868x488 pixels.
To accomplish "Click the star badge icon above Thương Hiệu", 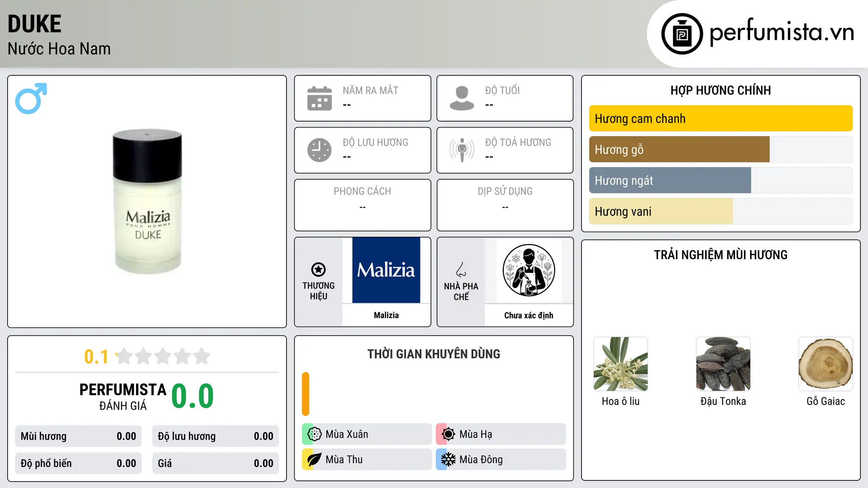I will pos(318,269).
